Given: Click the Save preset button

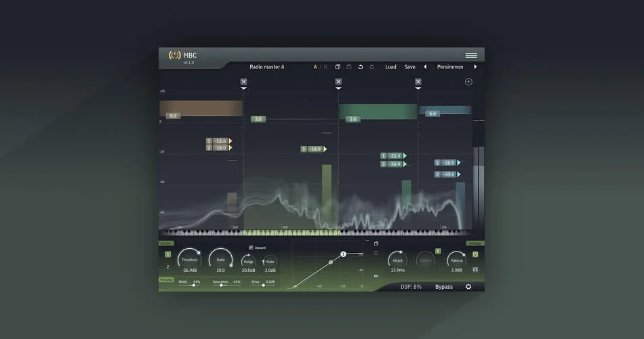Looking at the screenshot, I should pos(409,67).
